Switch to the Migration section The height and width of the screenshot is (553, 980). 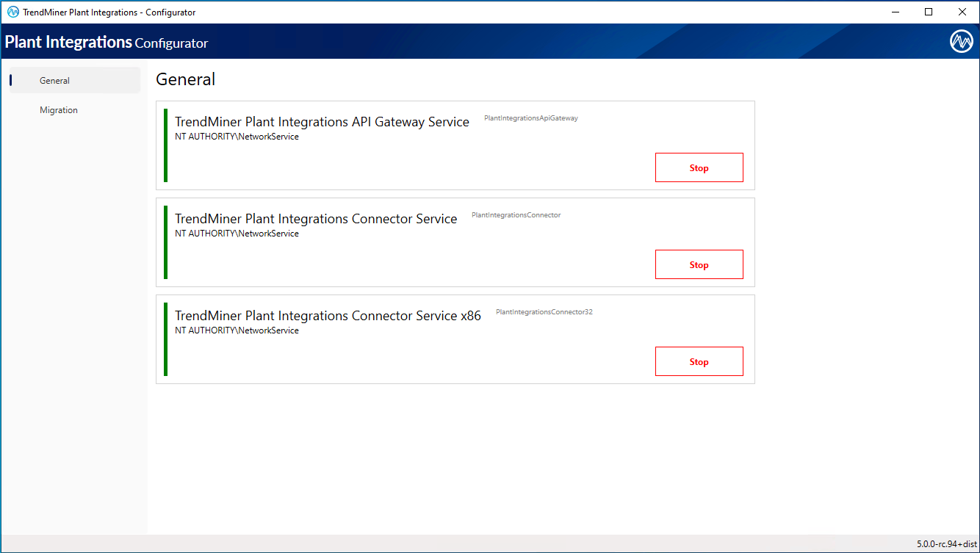(59, 109)
